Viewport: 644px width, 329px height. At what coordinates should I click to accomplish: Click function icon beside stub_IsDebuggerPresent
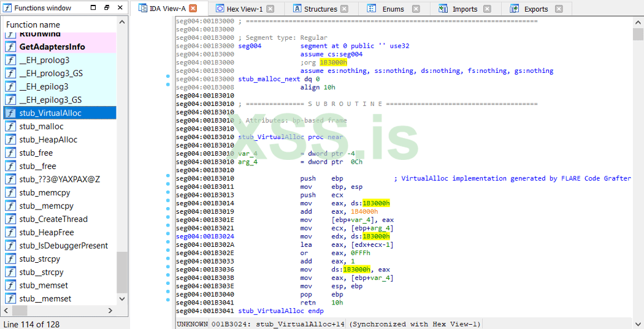[10, 245]
